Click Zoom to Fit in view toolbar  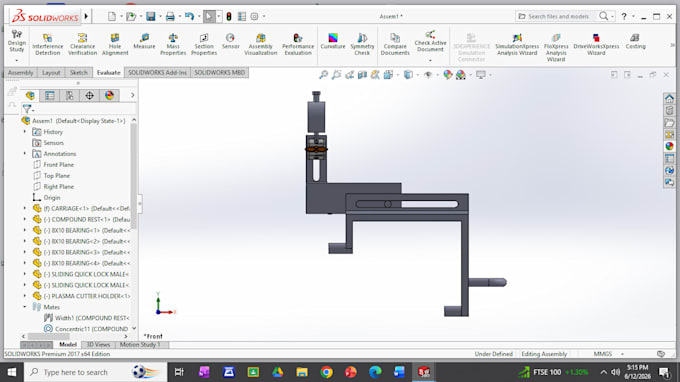[324, 75]
